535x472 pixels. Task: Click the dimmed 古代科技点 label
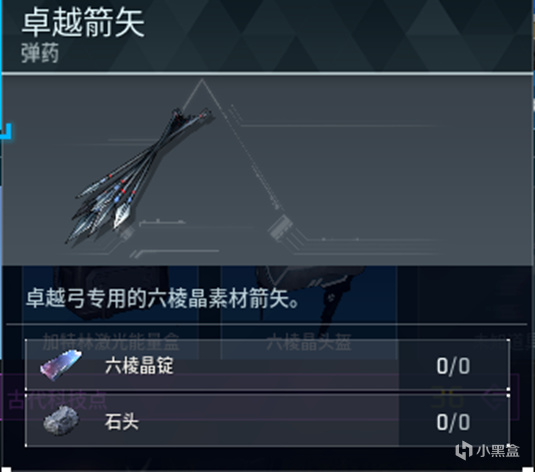[x=58, y=400]
